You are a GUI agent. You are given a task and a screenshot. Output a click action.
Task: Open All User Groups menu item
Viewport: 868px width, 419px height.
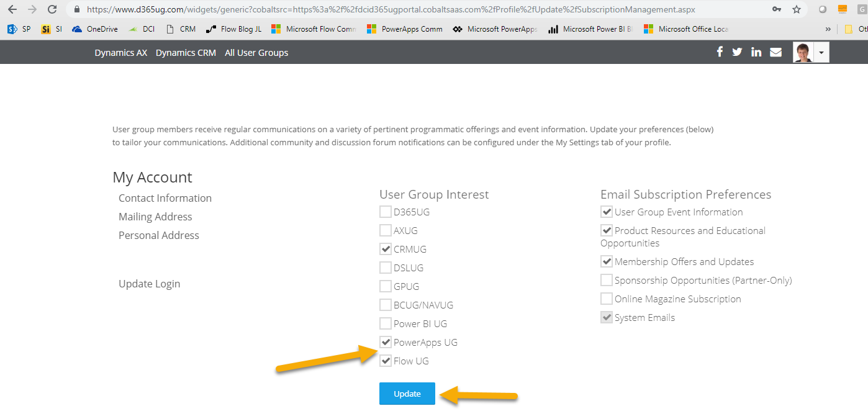256,53
